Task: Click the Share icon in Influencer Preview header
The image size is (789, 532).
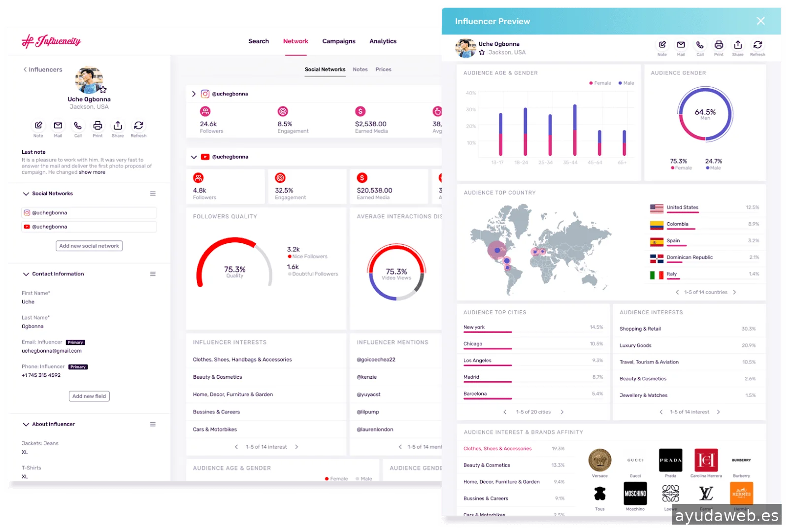Action: point(737,45)
